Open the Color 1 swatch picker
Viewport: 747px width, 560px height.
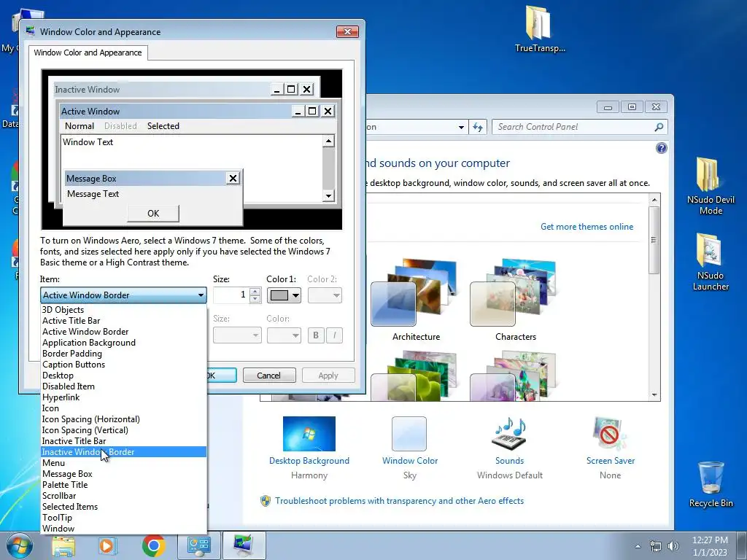pyautogui.click(x=284, y=295)
